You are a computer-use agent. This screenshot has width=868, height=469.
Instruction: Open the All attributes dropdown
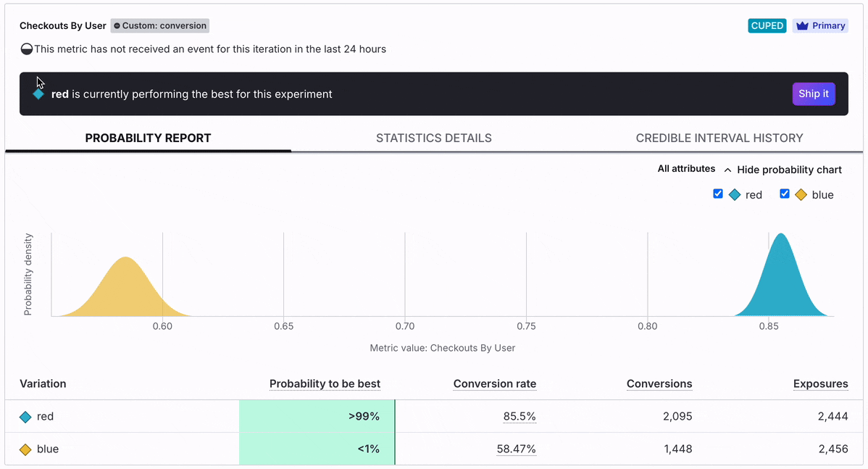click(686, 169)
